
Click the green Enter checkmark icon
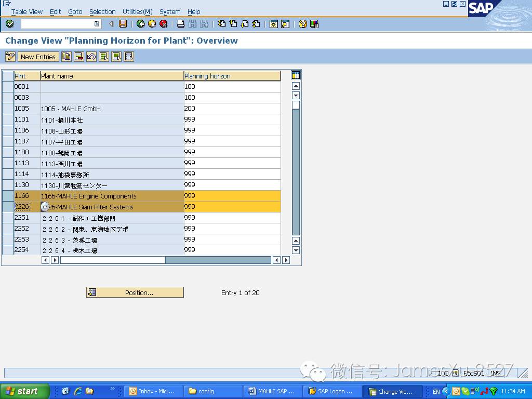tap(10, 24)
